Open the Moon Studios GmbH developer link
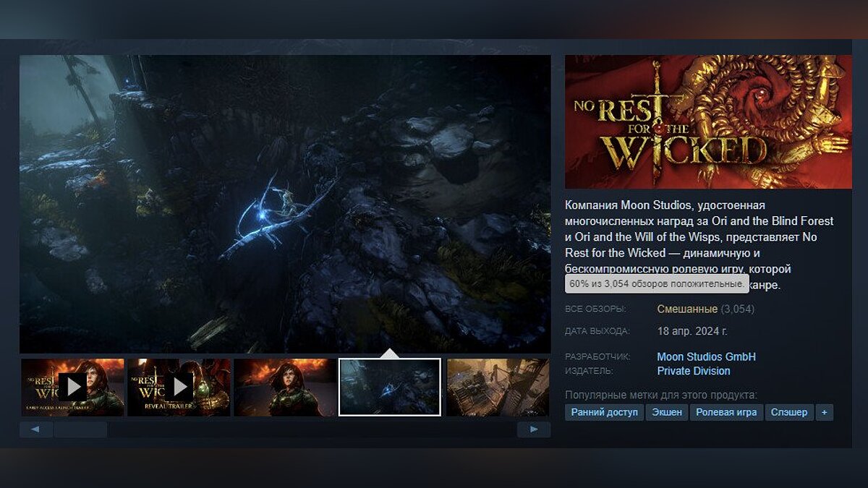Viewport: 868px width, 488px height. pyautogui.click(x=706, y=356)
